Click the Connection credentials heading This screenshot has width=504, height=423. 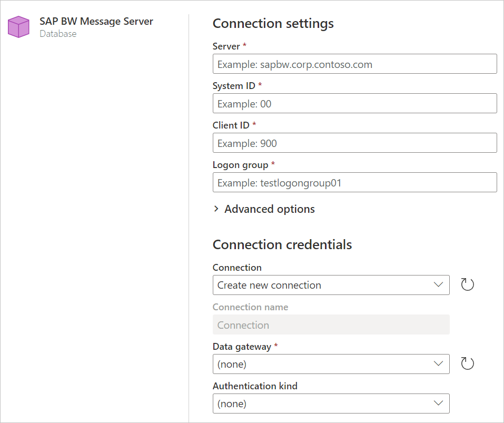click(x=282, y=244)
